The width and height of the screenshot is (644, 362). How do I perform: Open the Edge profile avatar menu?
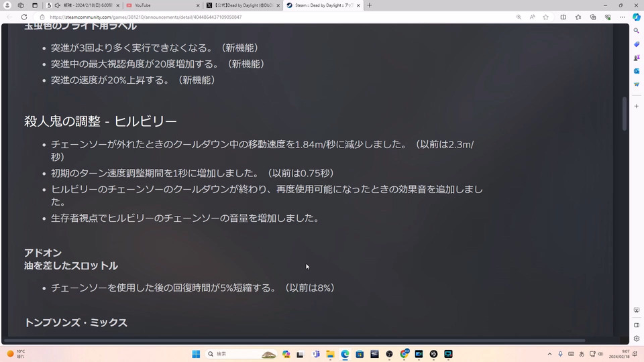pos(7,5)
